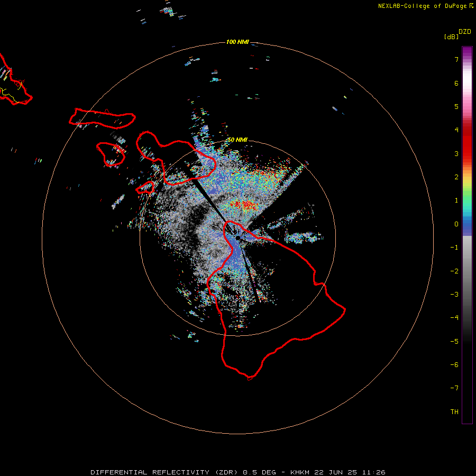
Task: Click the red high-ZDR cluster north of radar
Action: point(244,205)
